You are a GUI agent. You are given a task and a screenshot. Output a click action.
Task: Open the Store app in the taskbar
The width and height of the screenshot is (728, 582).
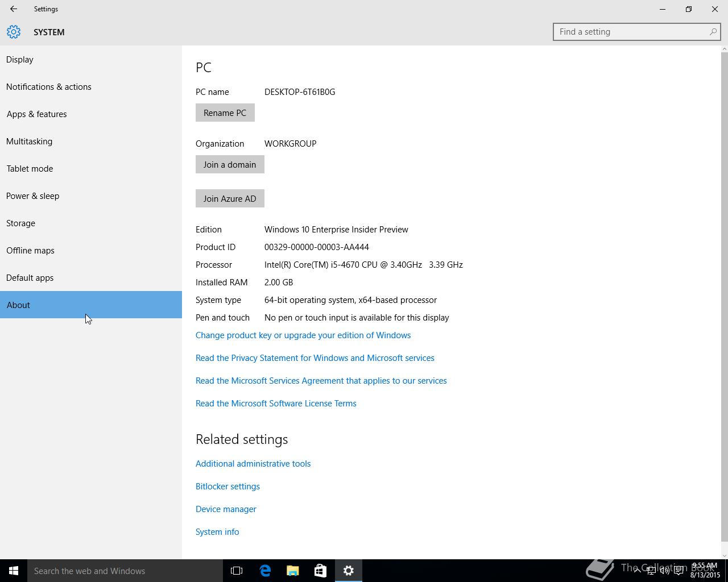(x=321, y=571)
